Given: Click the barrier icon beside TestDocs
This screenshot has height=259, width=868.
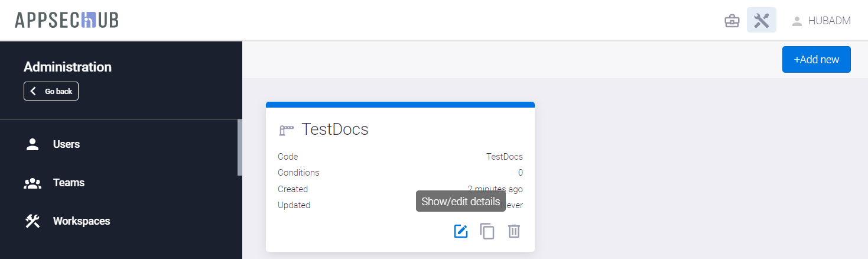Looking at the screenshot, I should pos(287,129).
